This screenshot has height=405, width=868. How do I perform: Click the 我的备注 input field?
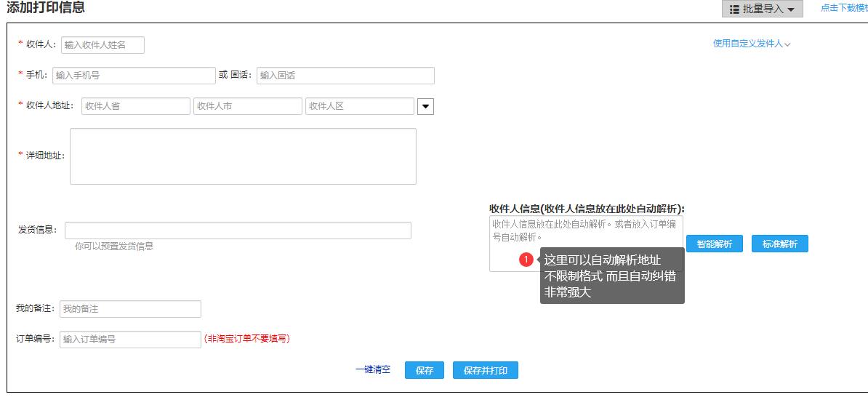click(130, 309)
